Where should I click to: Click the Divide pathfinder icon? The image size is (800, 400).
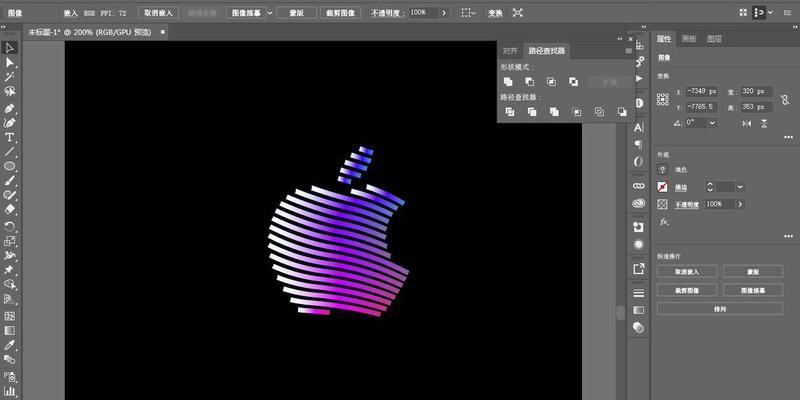tap(510, 112)
